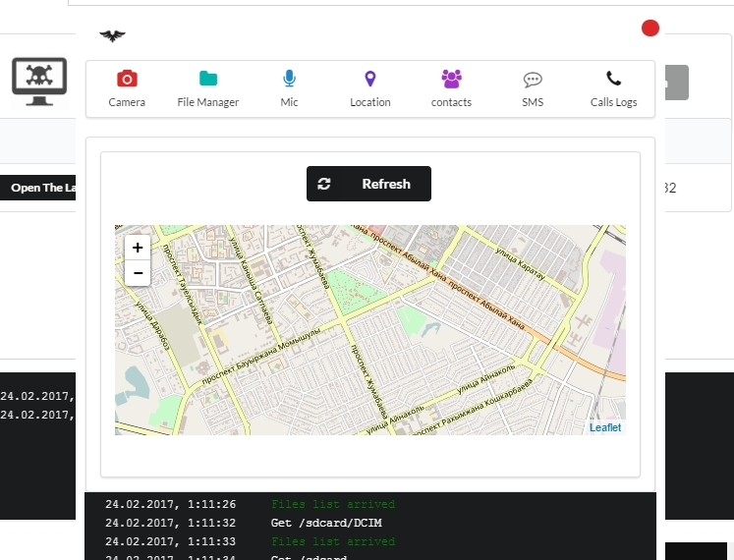Click the bird logo at top left
Screen dimensions: 734x560
[x=113, y=36]
